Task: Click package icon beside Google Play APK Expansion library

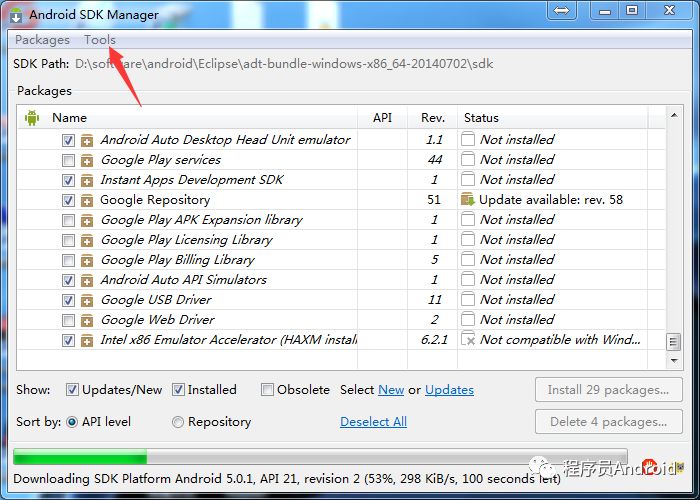Action: point(87,221)
